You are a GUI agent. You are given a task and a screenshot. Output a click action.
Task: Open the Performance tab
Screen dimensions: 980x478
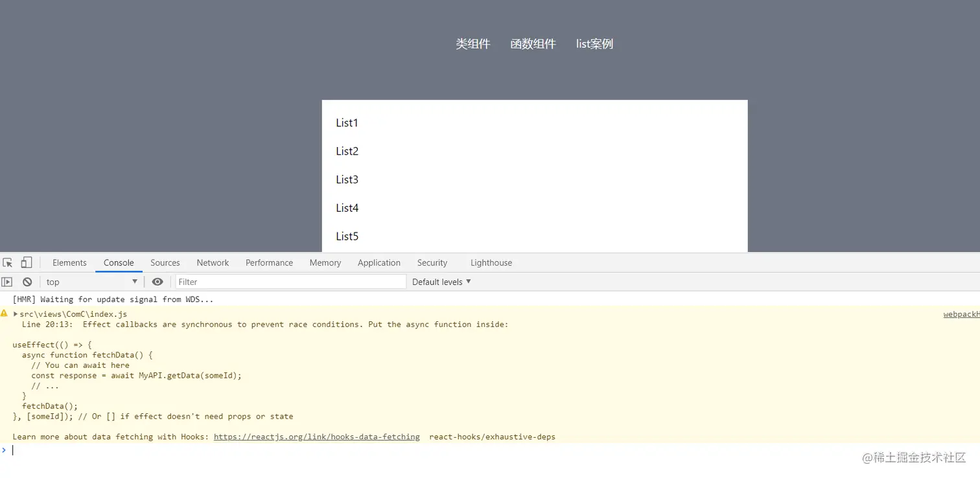[x=269, y=262]
